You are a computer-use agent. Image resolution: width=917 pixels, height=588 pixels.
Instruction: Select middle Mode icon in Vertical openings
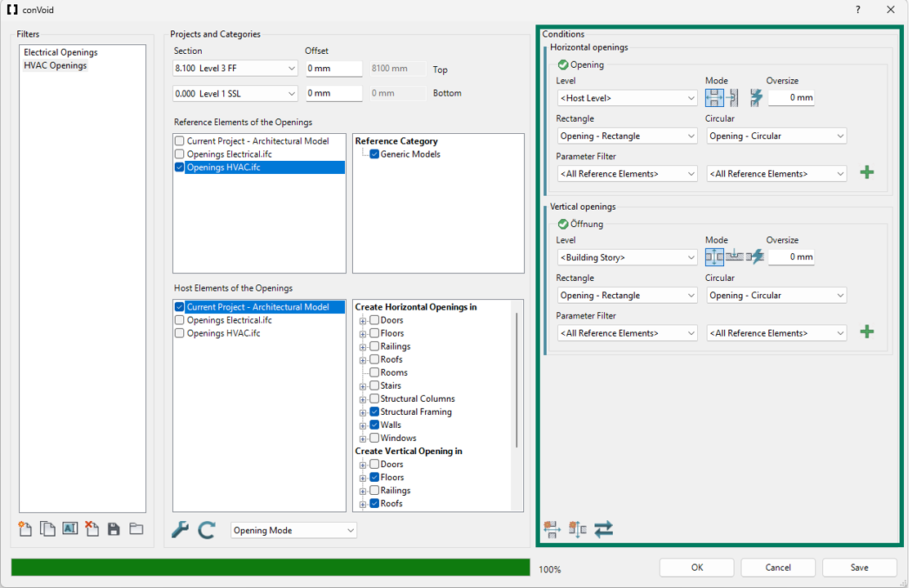click(735, 256)
